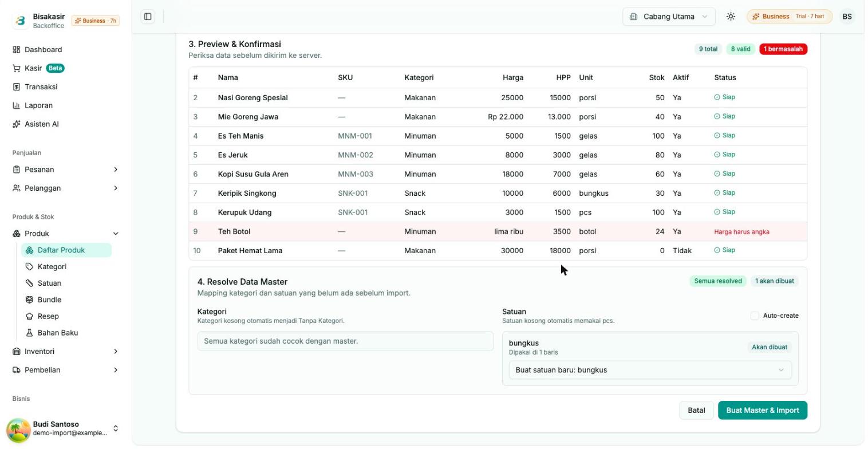
Task: Click the Semua resolved badge
Action: point(718,281)
